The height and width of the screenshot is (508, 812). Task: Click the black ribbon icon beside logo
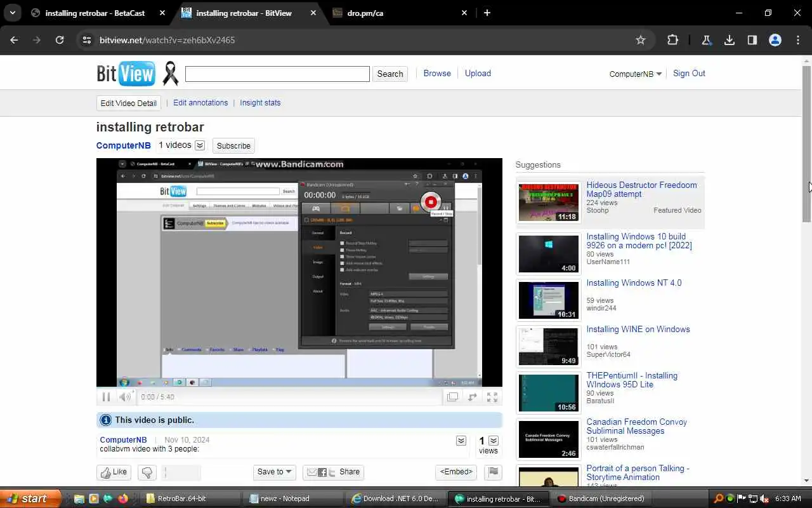pos(170,74)
